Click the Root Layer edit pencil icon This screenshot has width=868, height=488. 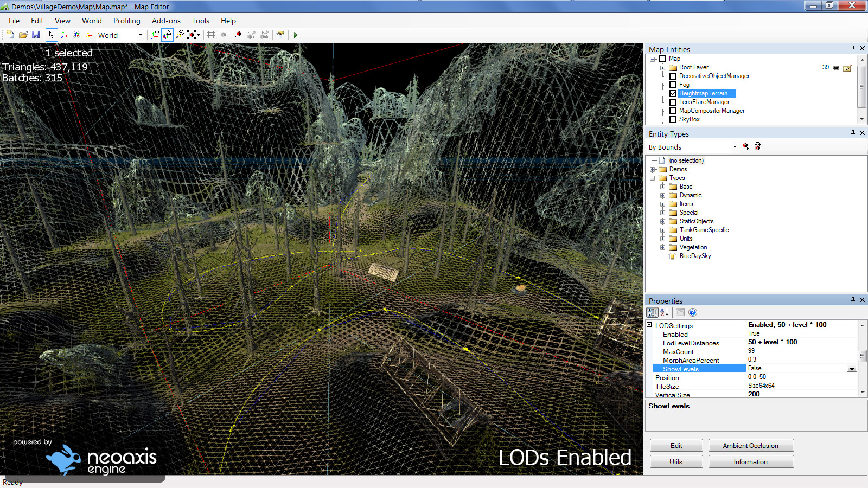coord(847,68)
